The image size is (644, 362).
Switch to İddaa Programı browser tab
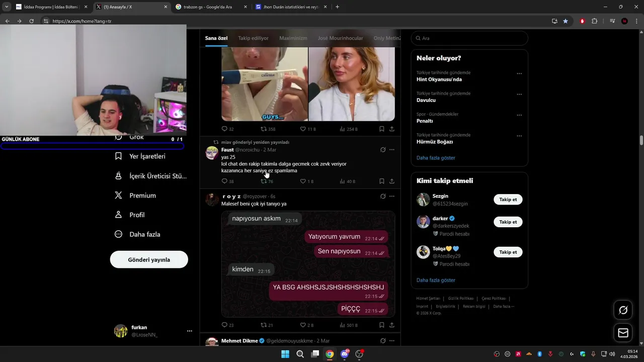coord(51,7)
